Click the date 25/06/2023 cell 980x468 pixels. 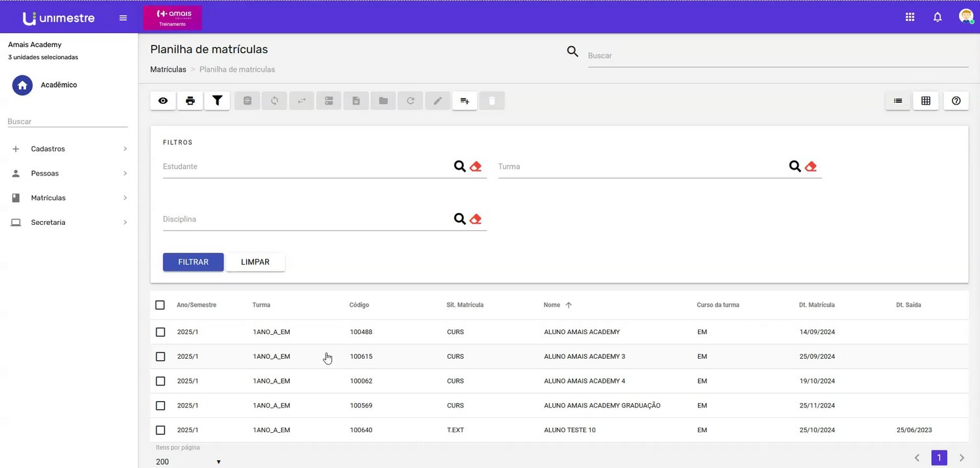tap(914, 430)
